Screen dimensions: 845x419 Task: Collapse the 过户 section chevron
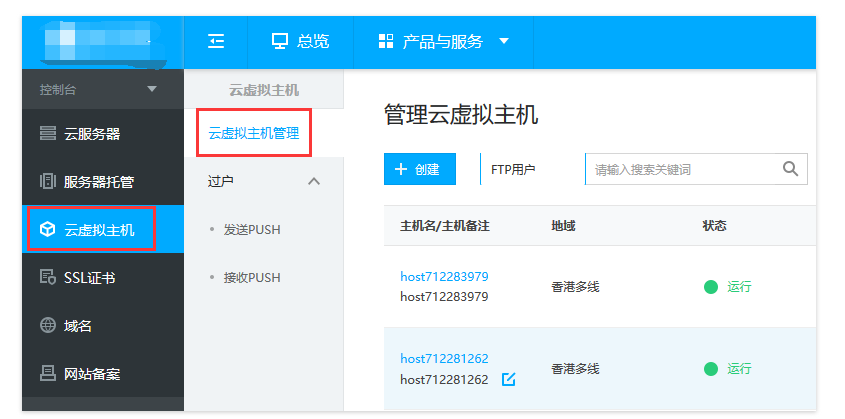[x=314, y=181]
